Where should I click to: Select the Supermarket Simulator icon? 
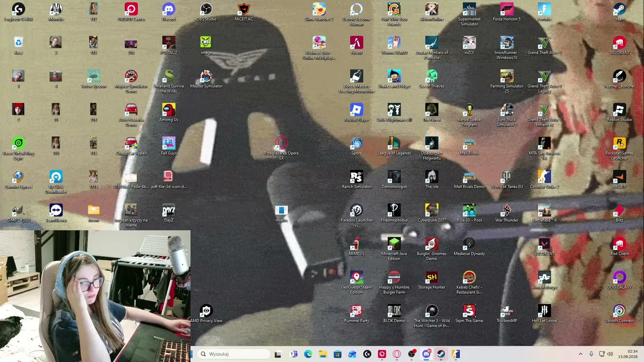coord(469,15)
